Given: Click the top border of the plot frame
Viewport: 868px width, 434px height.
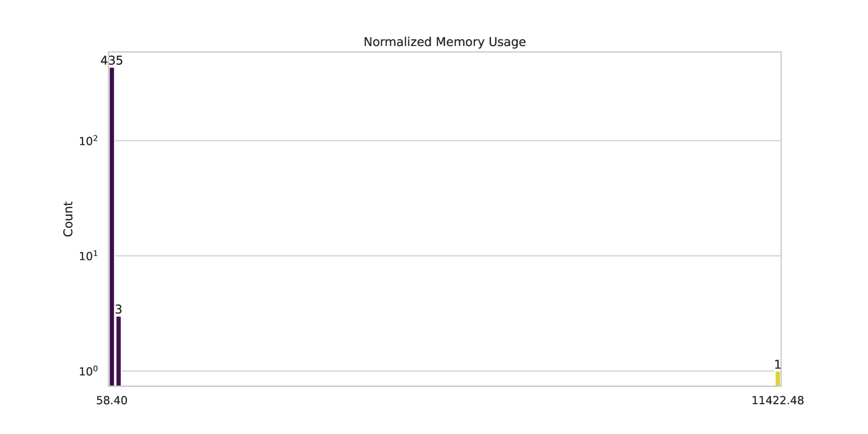Looking at the screenshot, I should click(444, 52).
